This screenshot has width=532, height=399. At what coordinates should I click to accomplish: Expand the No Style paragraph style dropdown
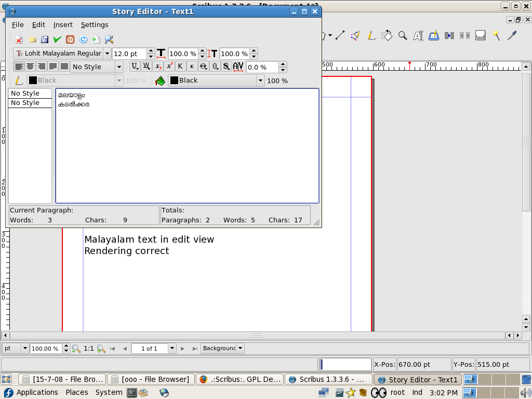119,67
